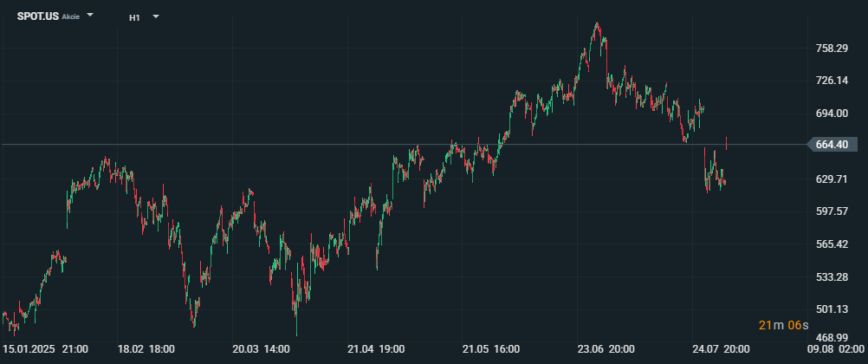
Task: Click the horizontal current price line
Action: pyautogui.click(x=404, y=145)
